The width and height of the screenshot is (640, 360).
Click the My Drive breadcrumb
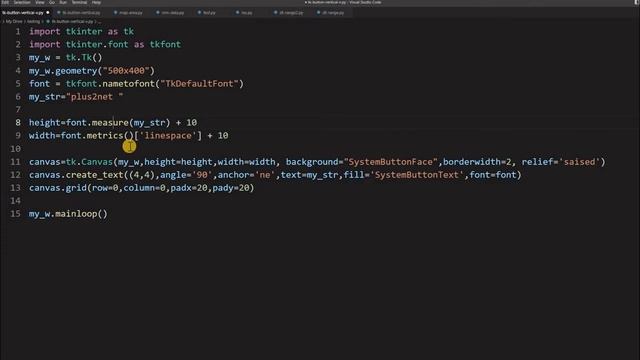click(x=14, y=21)
